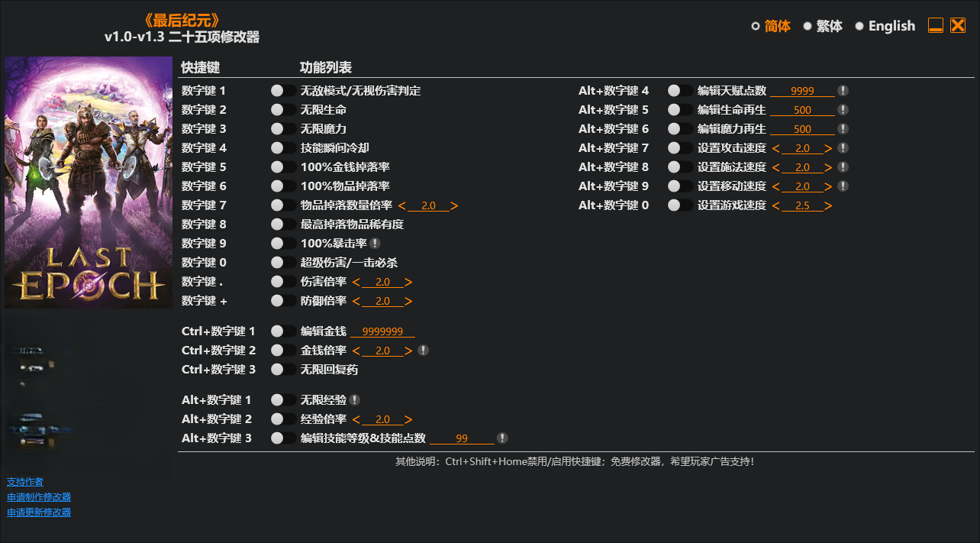Viewport: 980px width, 543px height.
Task: Click info icon beside 编辑技能等级&技能点数
Action: [x=502, y=438]
